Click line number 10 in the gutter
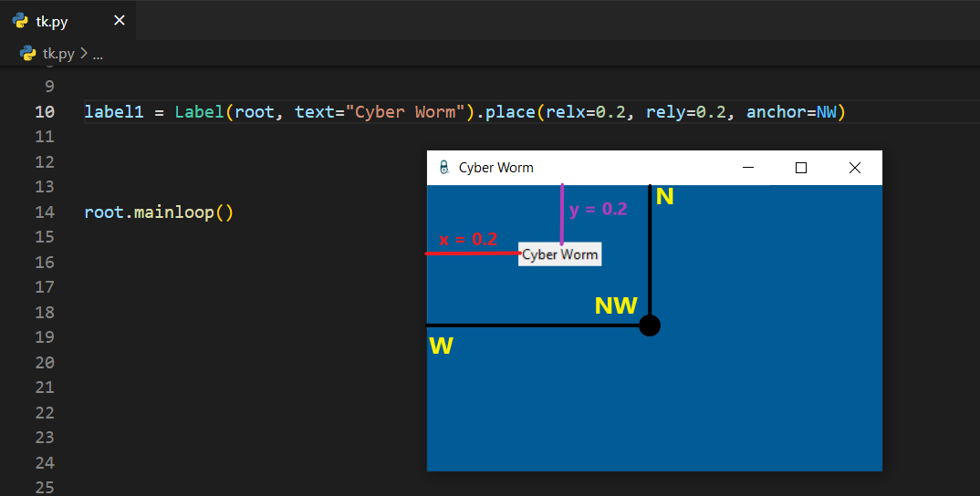 (x=44, y=112)
